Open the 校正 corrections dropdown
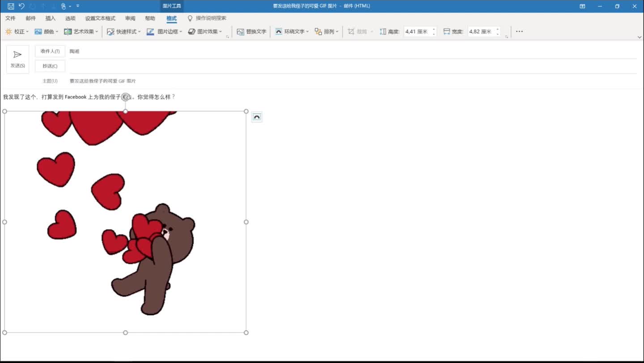The width and height of the screenshot is (644, 363). [x=17, y=32]
